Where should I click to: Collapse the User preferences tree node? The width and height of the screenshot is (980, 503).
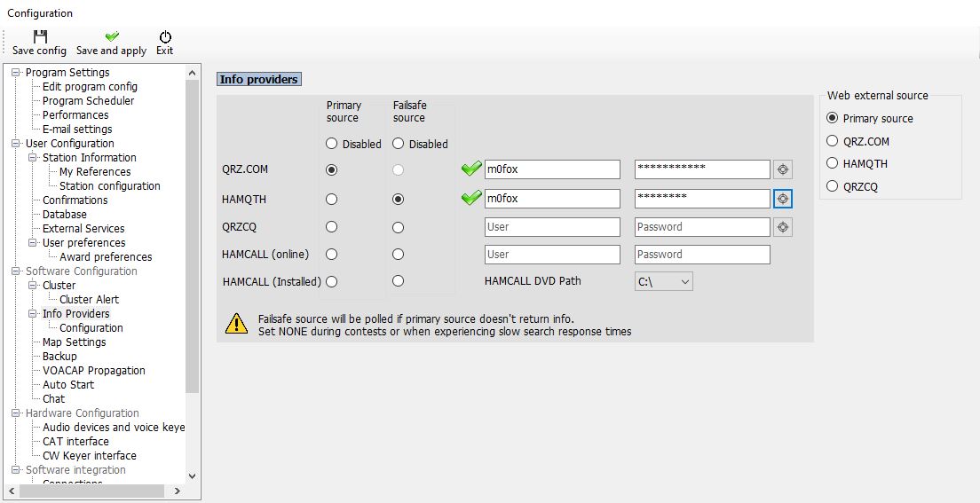tap(33, 243)
